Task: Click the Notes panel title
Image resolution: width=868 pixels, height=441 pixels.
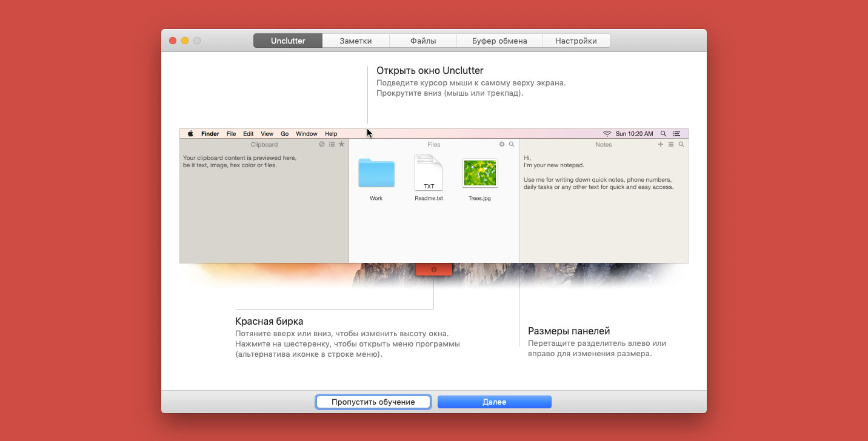Action: [x=604, y=145]
